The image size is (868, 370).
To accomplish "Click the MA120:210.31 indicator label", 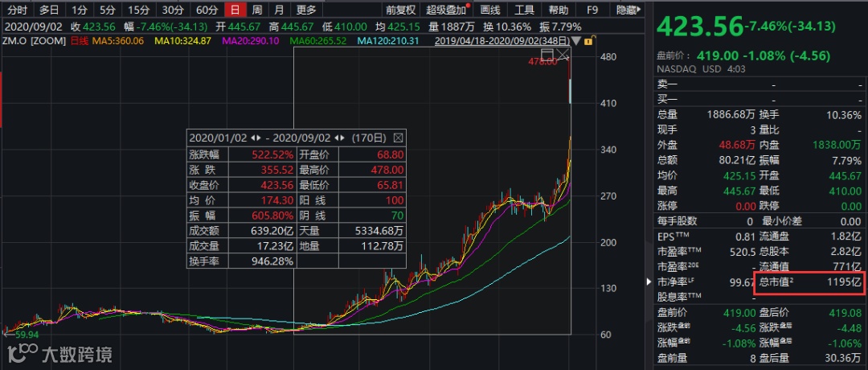I will point(388,41).
